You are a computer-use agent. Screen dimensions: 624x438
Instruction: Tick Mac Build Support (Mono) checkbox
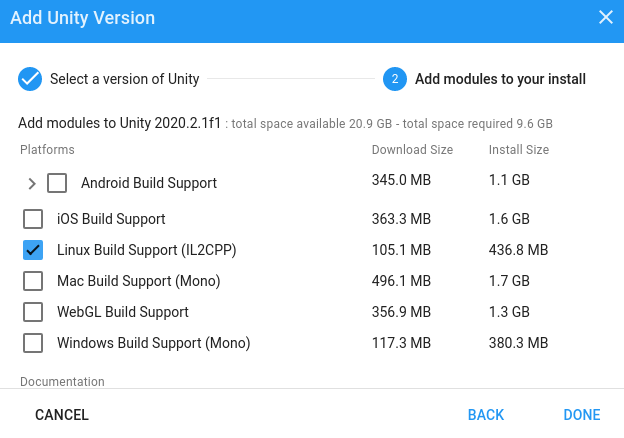click(33, 281)
